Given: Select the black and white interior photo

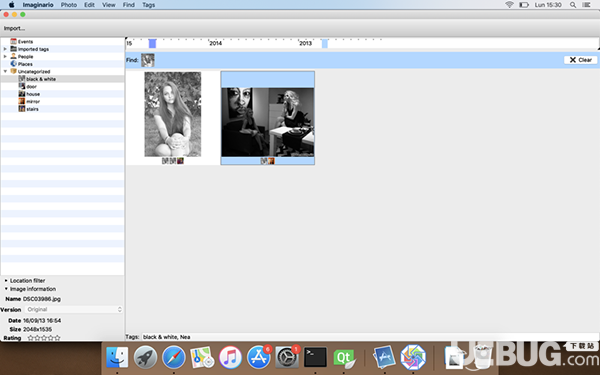Looking at the screenshot, I should coord(267,122).
